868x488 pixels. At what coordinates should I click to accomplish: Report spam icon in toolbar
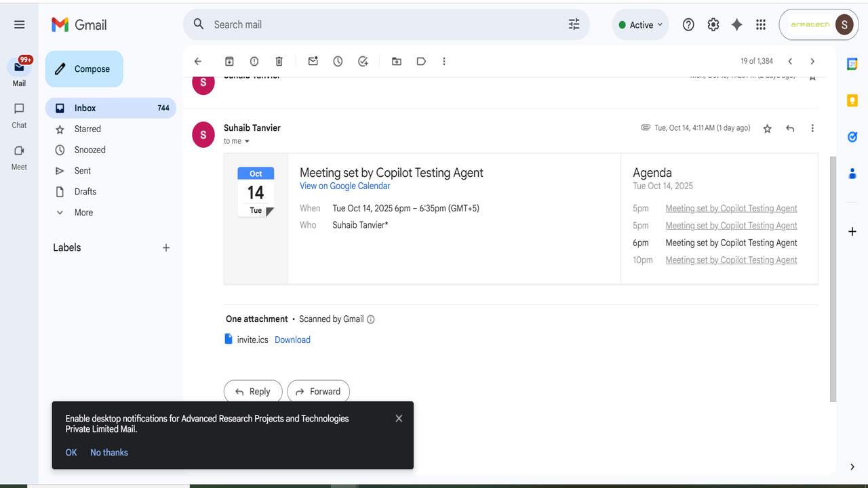254,62
